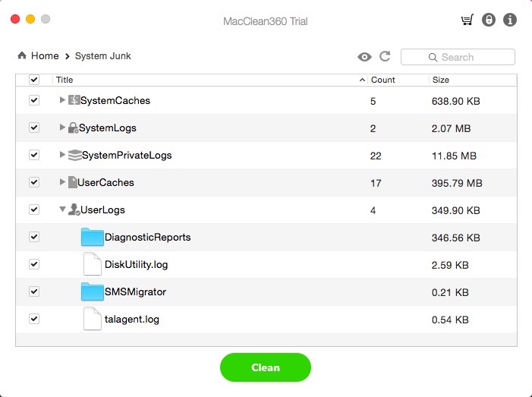Click the refresh rescan icon

tap(385, 56)
